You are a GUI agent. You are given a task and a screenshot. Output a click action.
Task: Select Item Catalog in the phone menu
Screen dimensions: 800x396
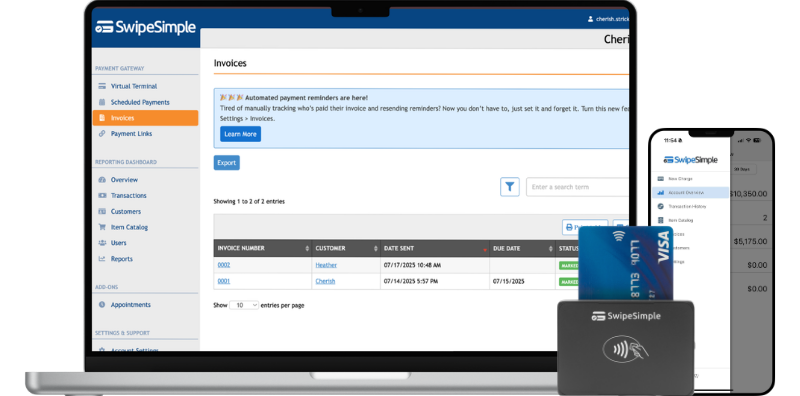[x=681, y=220]
